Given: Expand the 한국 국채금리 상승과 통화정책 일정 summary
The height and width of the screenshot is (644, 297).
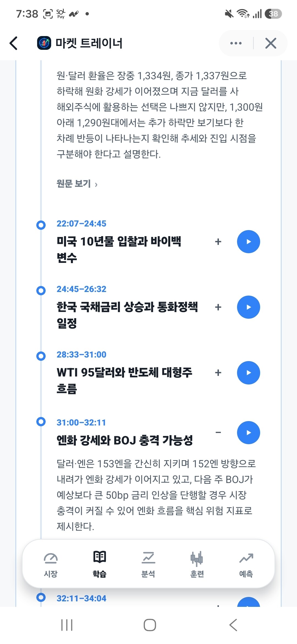Looking at the screenshot, I should [x=218, y=307].
